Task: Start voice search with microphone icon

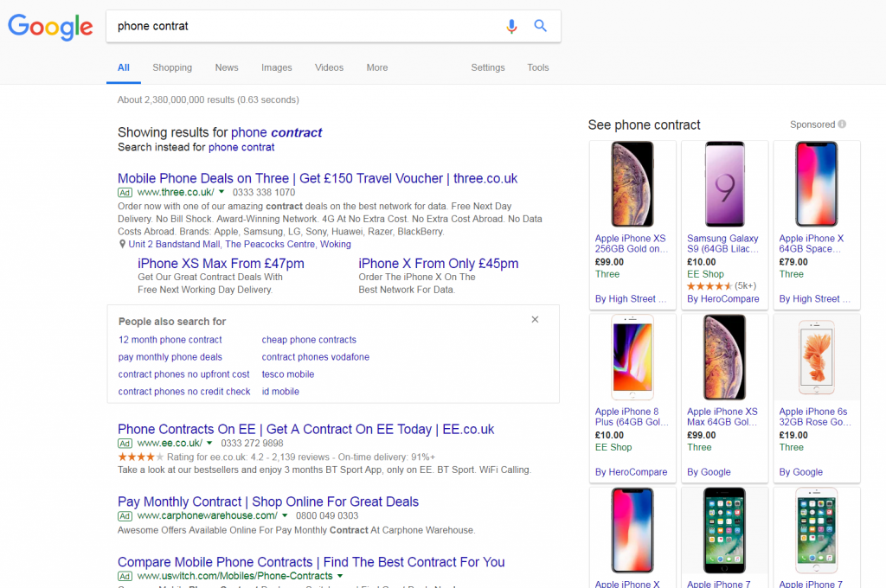Action: coord(511,26)
